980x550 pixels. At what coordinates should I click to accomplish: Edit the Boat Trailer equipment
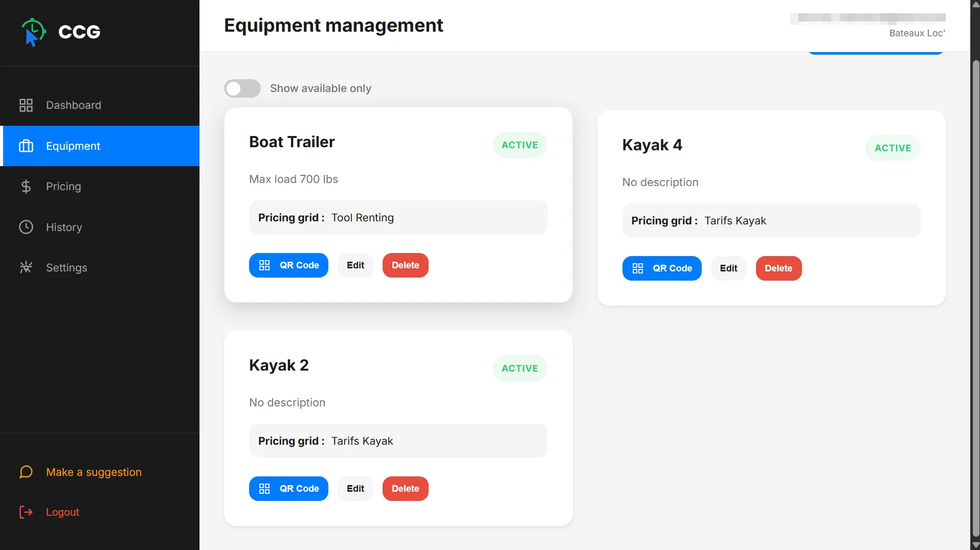355,265
